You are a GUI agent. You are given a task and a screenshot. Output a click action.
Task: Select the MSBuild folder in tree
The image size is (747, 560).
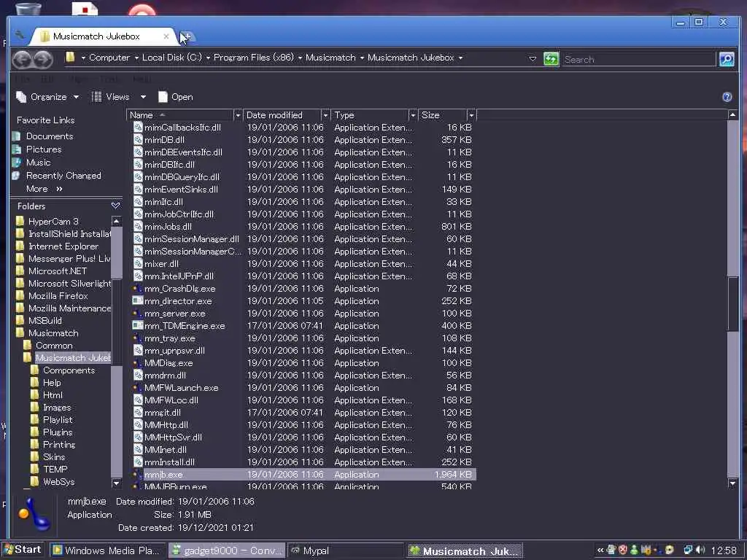pyautogui.click(x=45, y=321)
